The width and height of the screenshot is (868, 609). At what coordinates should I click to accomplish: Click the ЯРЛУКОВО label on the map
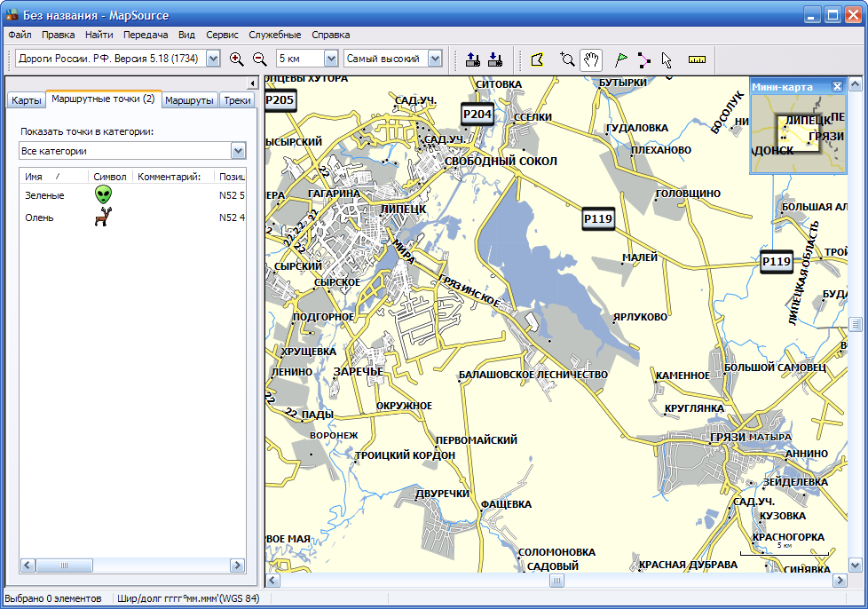click(x=640, y=317)
